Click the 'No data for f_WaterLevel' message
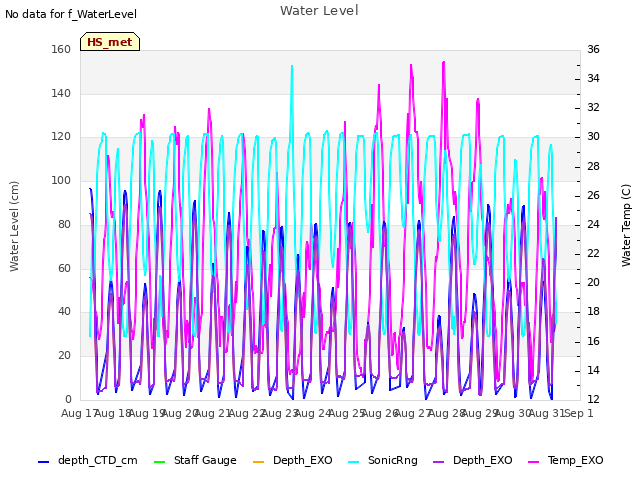The width and height of the screenshot is (640, 480). [71, 14]
